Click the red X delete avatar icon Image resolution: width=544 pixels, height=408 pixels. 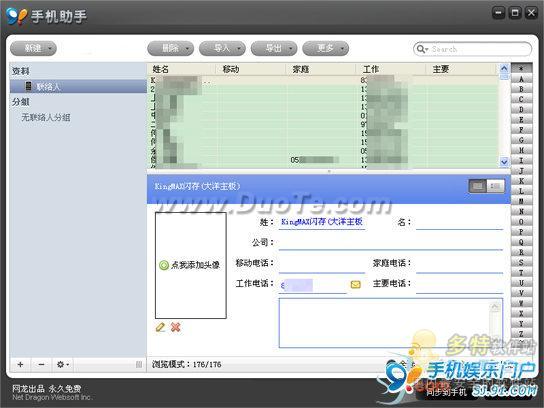tap(176, 327)
